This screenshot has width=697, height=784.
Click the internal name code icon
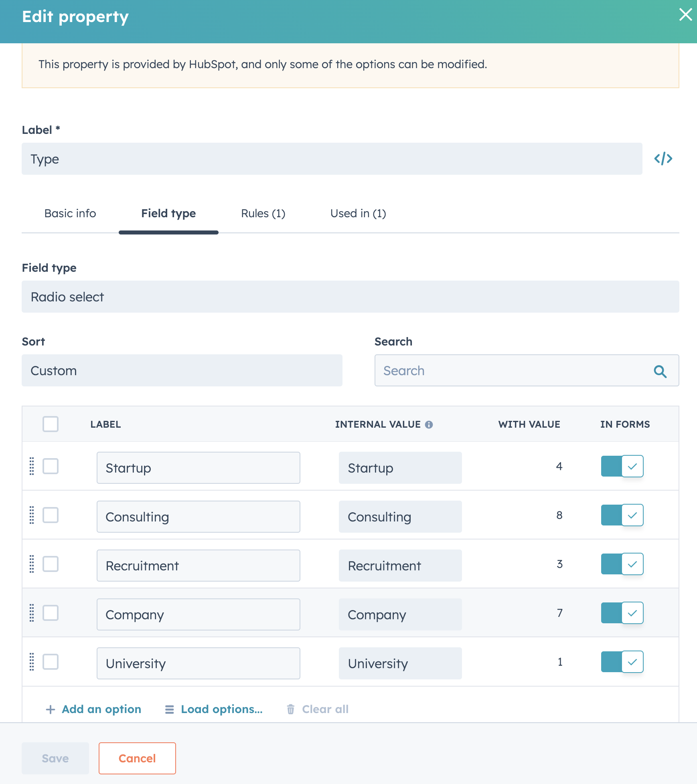(663, 159)
